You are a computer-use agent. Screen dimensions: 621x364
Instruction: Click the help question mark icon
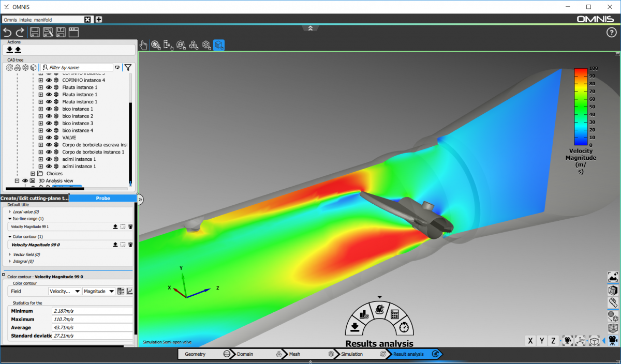click(611, 33)
